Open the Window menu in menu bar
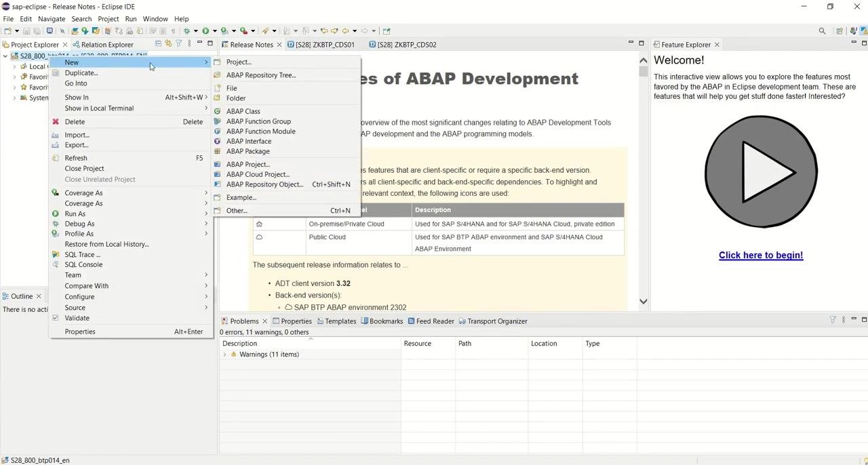Image resolution: width=868 pixels, height=465 pixels. click(x=155, y=18)
